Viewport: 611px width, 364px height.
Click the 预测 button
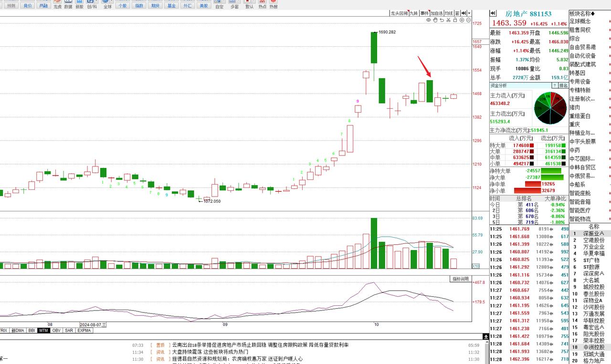[11, 6]
